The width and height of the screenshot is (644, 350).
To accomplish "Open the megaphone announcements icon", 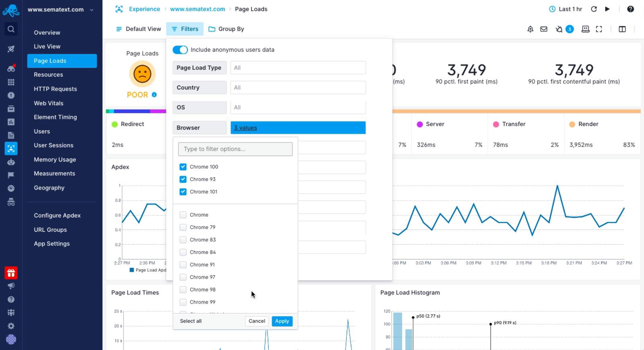I will pyautogui.click(x=11, y=286).
